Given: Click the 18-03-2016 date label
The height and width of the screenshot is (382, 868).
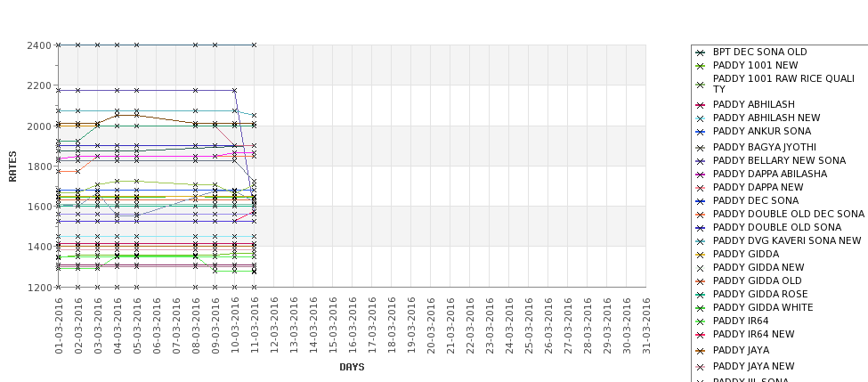Looking at the screenshot, I should tap(392, 326).
